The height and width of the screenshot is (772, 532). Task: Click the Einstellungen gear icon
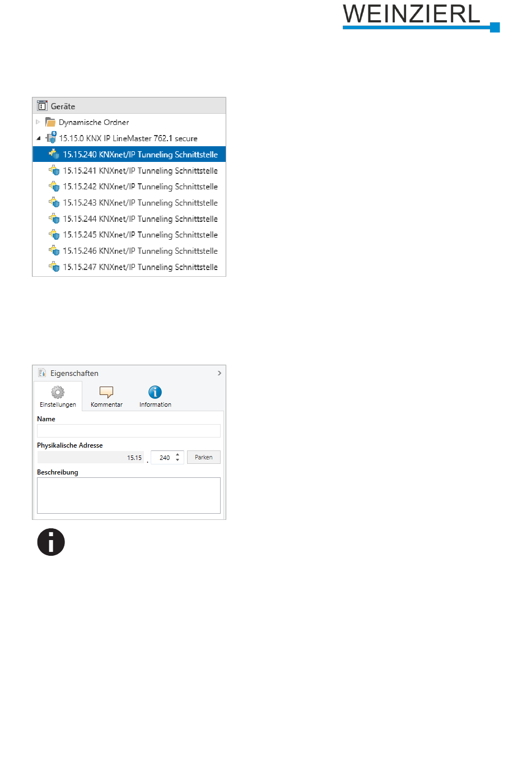58,392
